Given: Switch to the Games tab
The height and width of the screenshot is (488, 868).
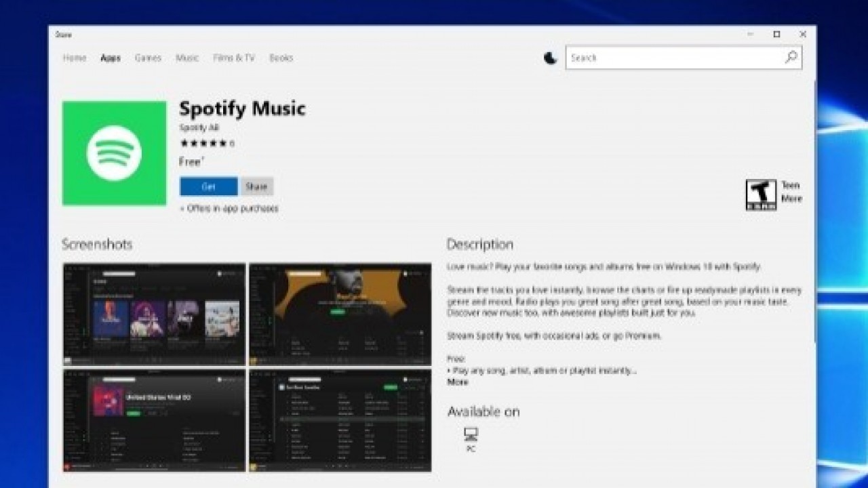Looking at the screenshot, I should pos(148,58).
